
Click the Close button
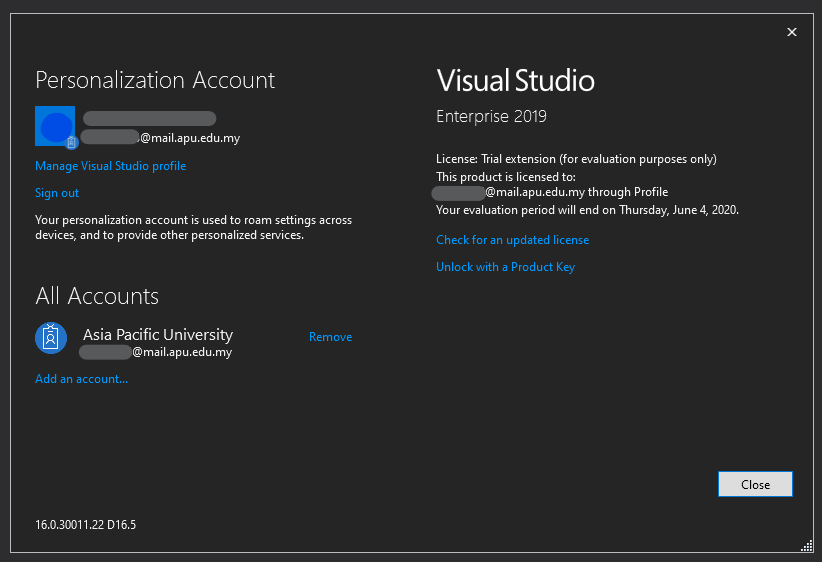coord(755,484)
